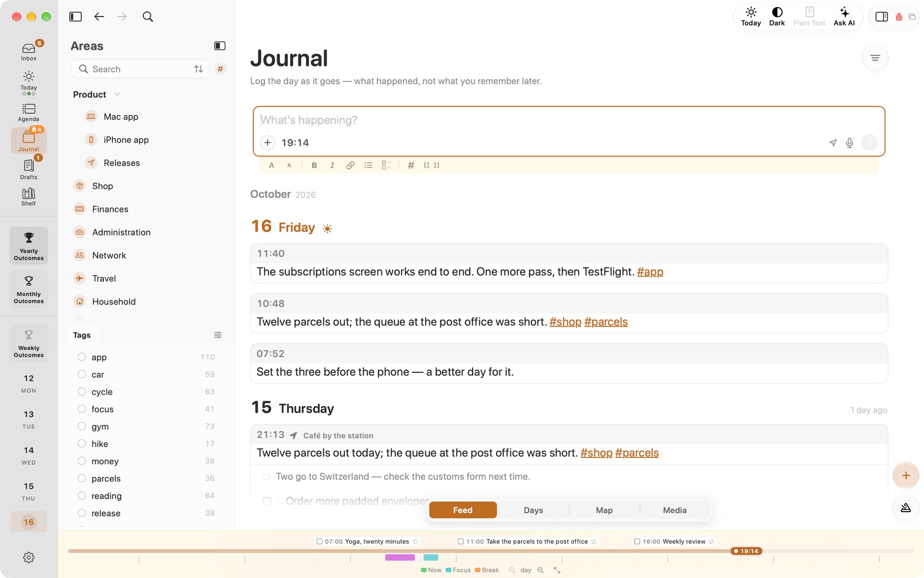Click the microphone dictation icon

tap(850, 143)
